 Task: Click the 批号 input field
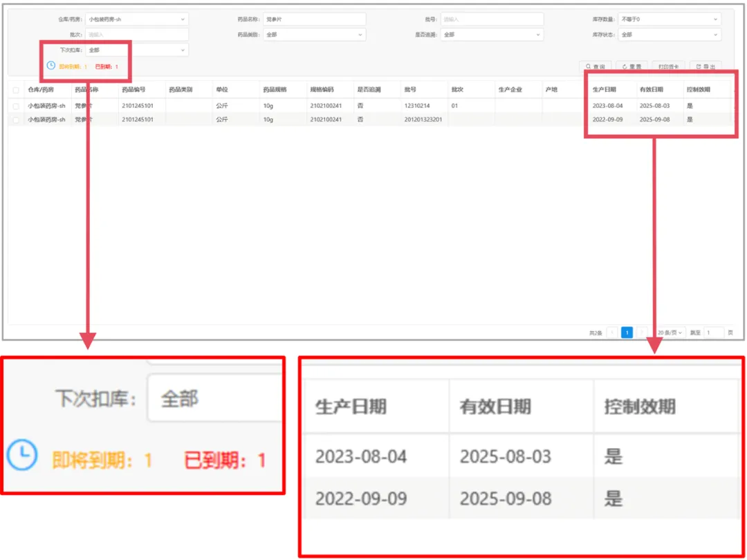(491, 19)
